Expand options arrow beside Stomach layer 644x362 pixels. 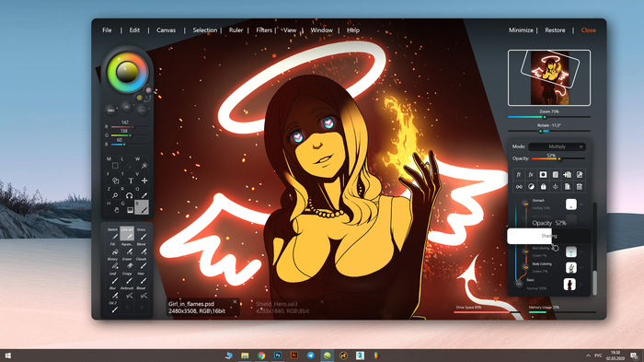pos(581,204)
